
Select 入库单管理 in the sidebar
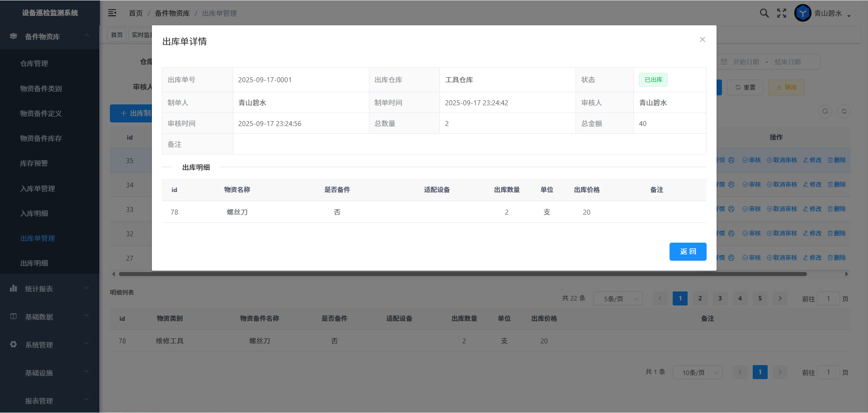click(x=38, y=188)
